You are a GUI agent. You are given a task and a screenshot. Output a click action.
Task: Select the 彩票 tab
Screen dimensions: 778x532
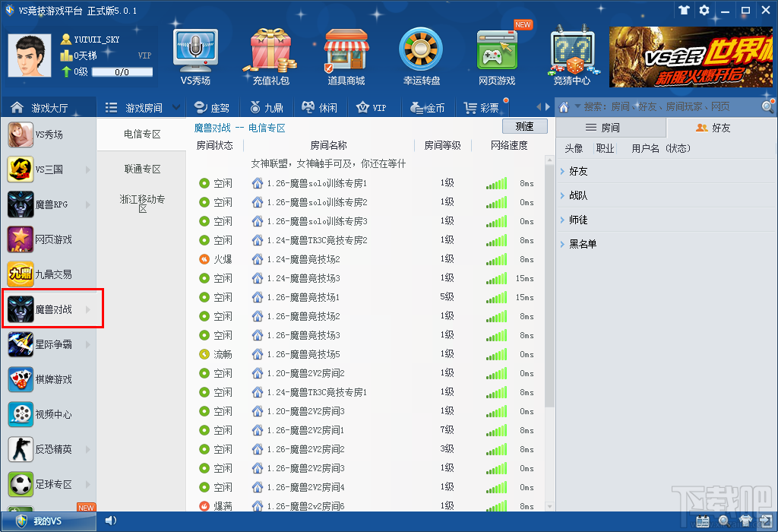[x=481, y=107]
